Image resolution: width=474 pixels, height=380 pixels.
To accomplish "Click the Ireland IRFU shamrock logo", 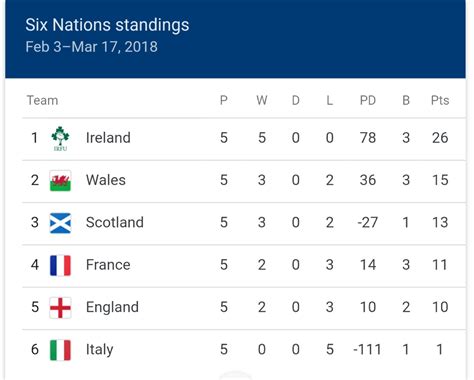I will tap(60, 138).
